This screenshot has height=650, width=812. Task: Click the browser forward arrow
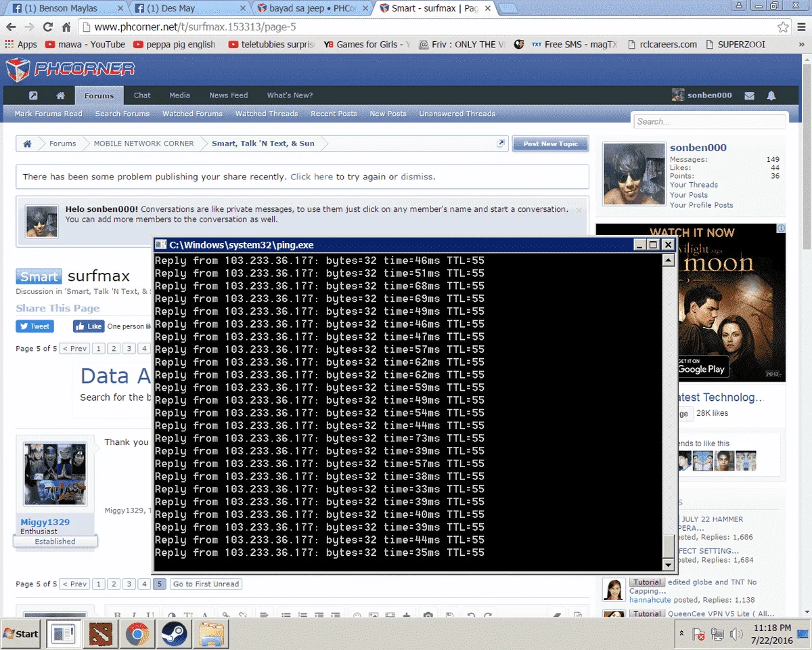(x=29, y=28)
